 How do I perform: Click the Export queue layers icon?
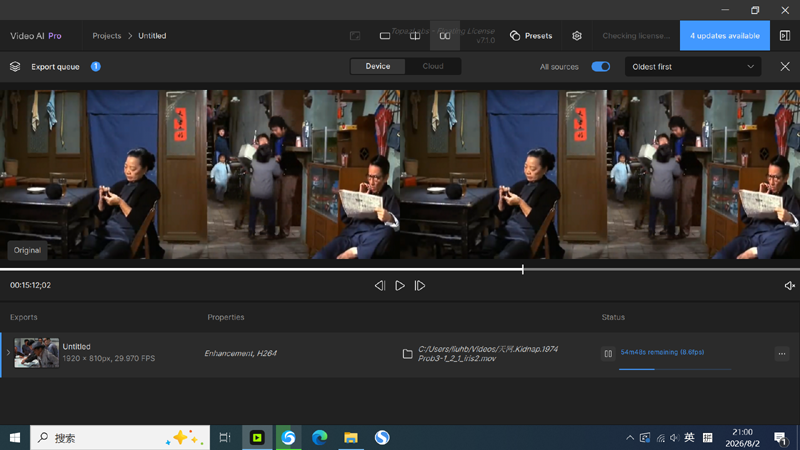[15, 67]
